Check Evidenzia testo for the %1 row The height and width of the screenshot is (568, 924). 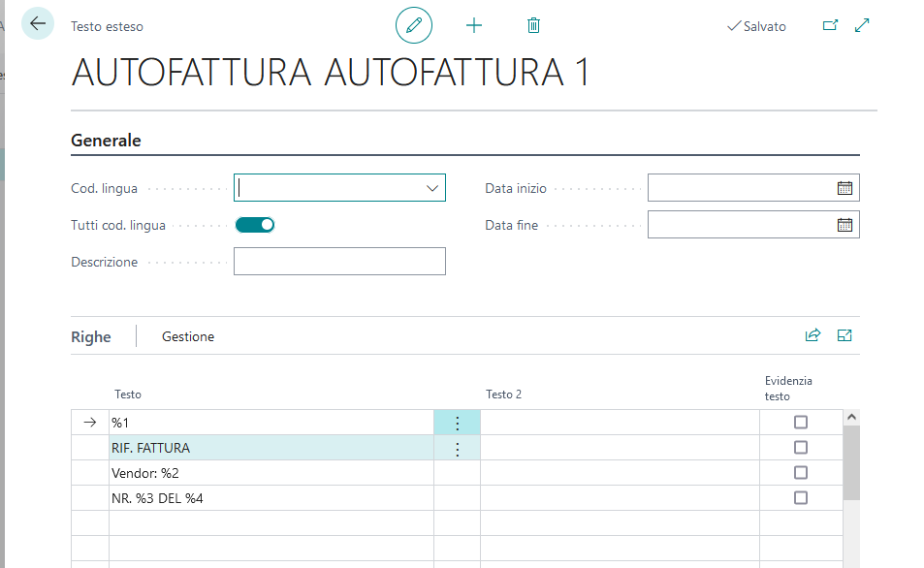point(801,423)
